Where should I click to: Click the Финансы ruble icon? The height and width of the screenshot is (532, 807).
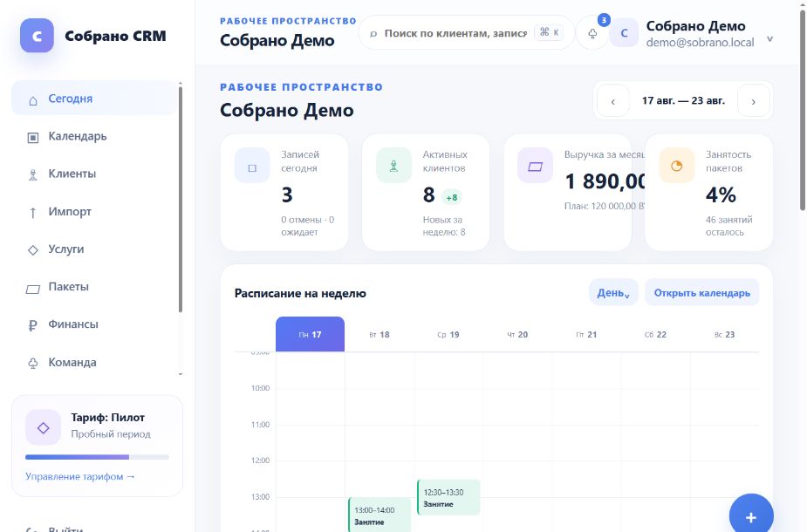click(x=32, y=325)
